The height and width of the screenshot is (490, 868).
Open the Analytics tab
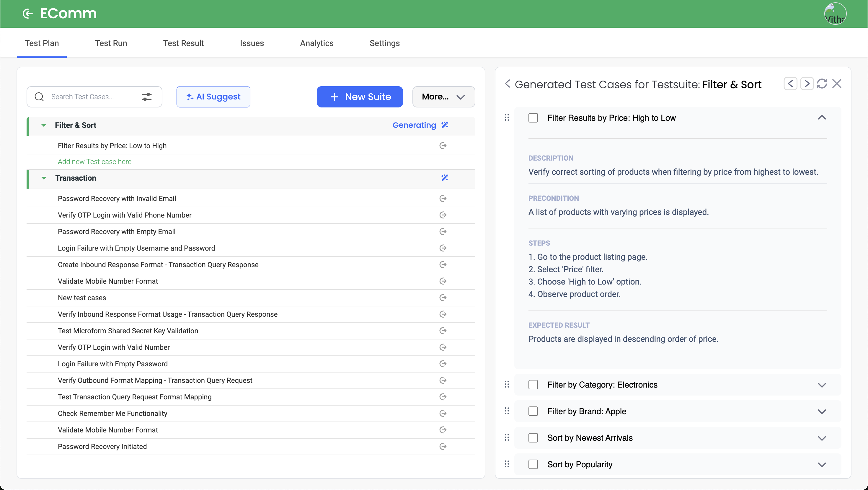pyautogui.click(x=316, y=43)
